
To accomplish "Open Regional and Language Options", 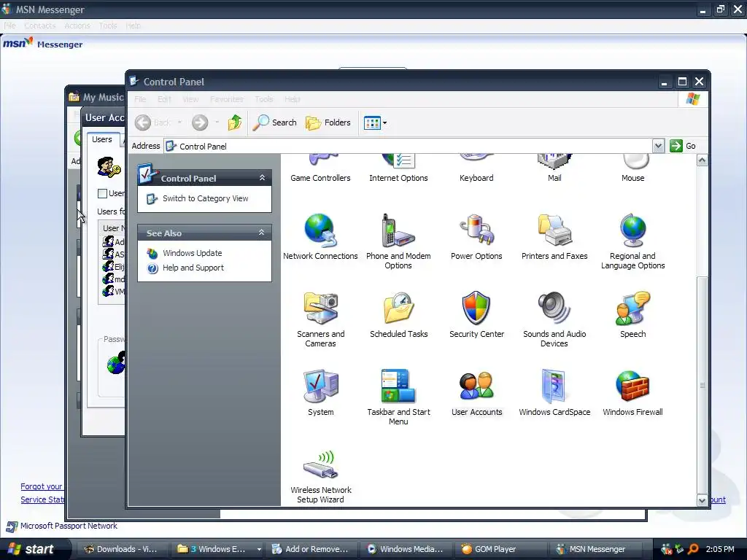I will [632, 241].
